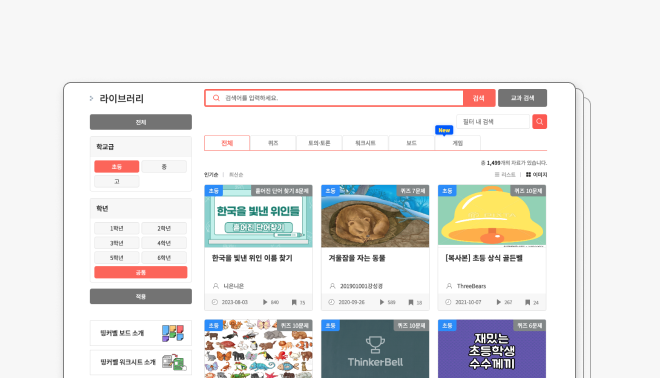Open 한국을 빛낸 위인들 thumbnail
The height and width of the screenshot is (378, 660).
tap(258, 216)
